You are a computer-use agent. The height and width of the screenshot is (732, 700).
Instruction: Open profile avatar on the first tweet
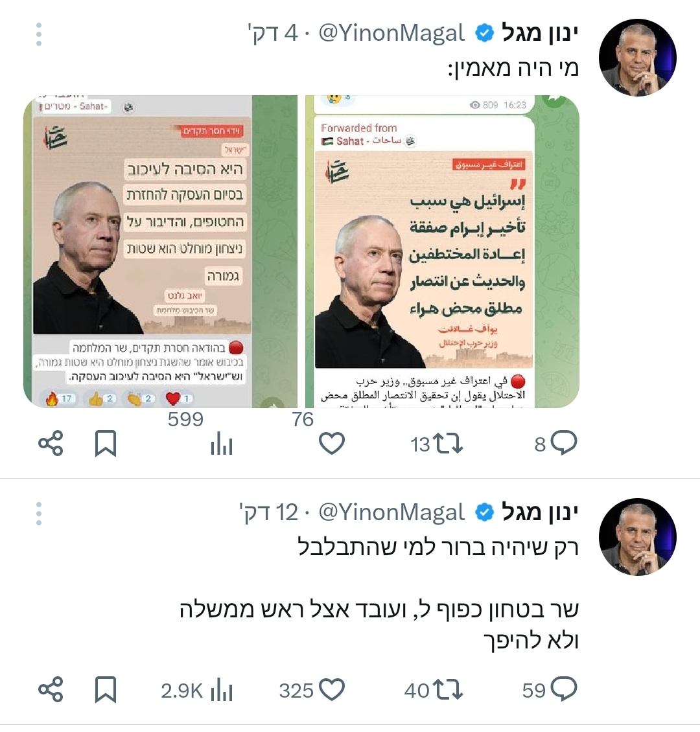[x=637, y=58]
